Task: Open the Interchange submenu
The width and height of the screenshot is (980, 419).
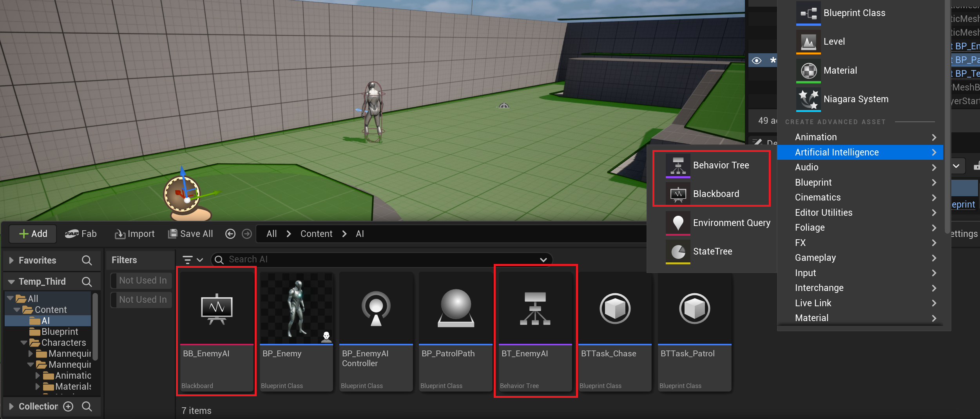Action: [860, 288]
